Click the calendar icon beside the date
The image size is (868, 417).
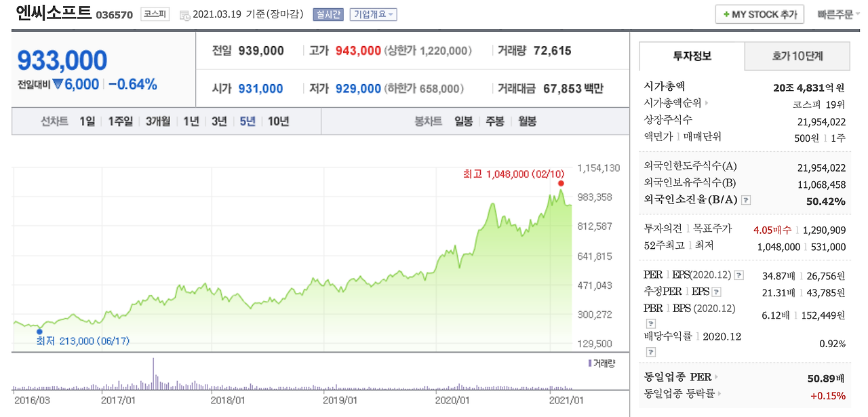[184, 15]
